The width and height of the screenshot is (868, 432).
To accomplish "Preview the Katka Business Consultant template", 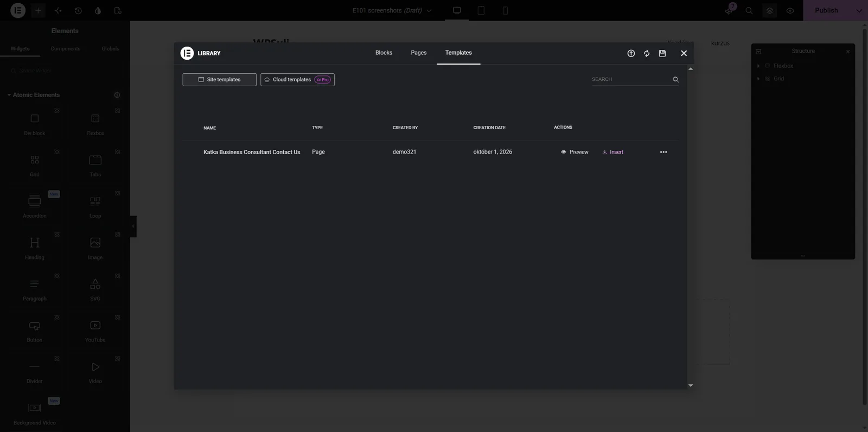I will point(575,152).
